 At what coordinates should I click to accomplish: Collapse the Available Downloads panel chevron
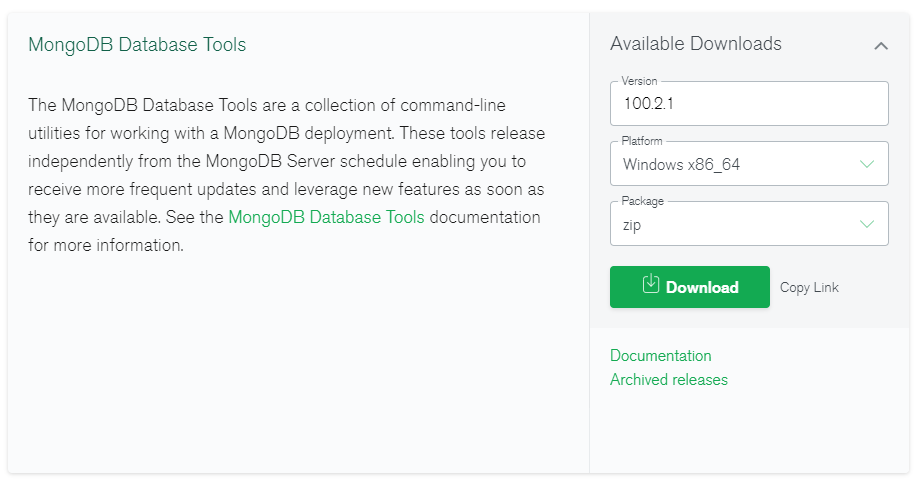click(x=881, y=46)
